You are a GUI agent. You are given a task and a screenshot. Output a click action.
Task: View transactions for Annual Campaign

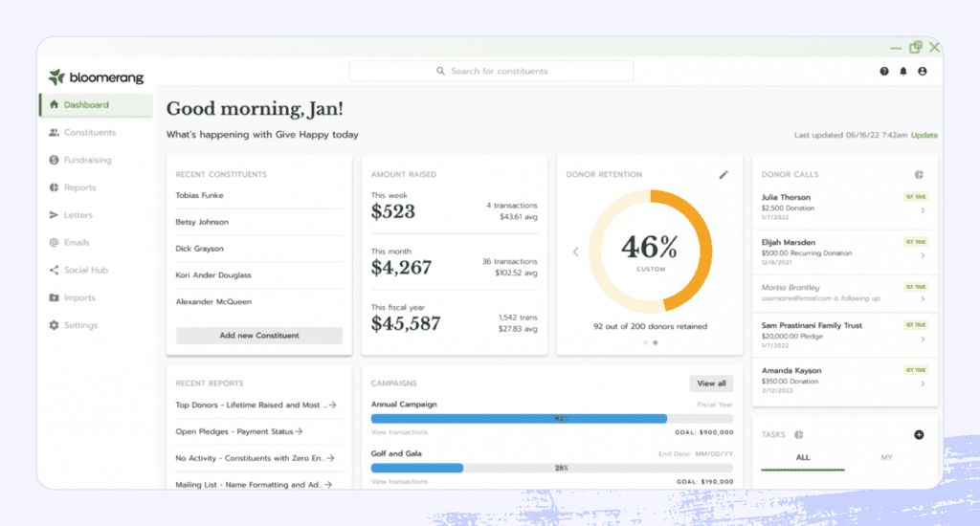click(x=399, y=432)
